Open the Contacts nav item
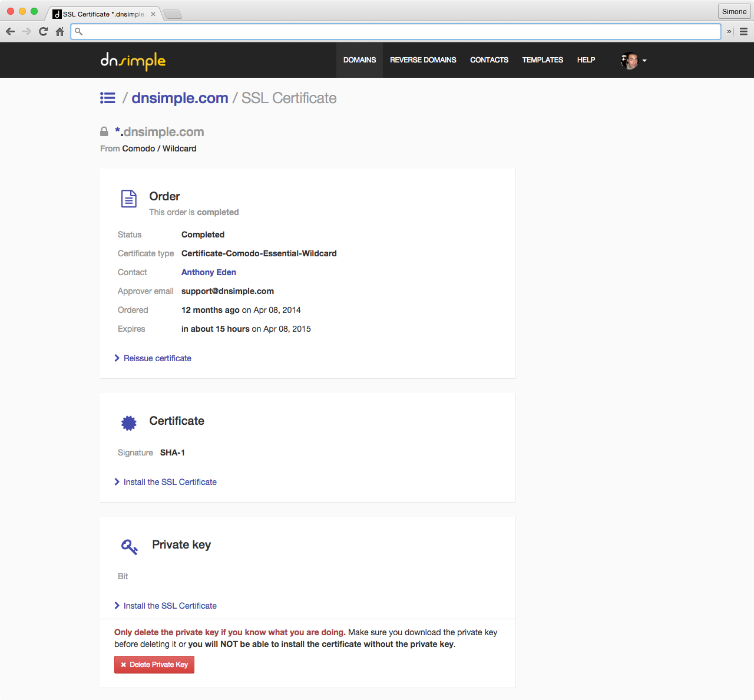The height and width of the screenshot is (700, 754). pyautogui.click(x=489, y=60)
